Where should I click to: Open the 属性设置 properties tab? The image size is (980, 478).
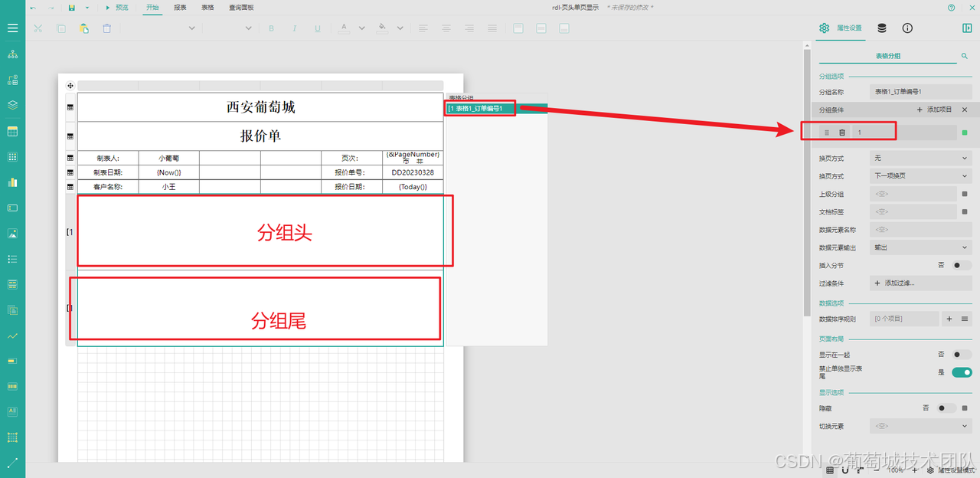coord(841,28)
